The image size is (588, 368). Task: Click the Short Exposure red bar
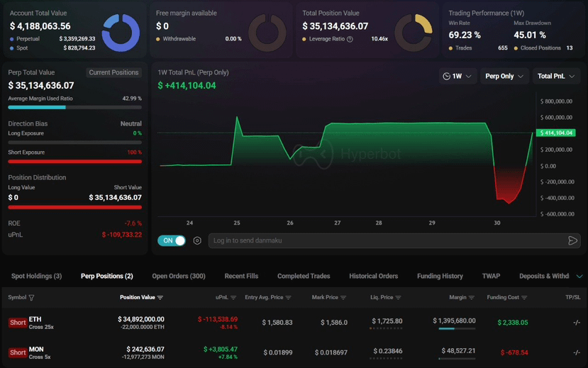click(75, 162)
